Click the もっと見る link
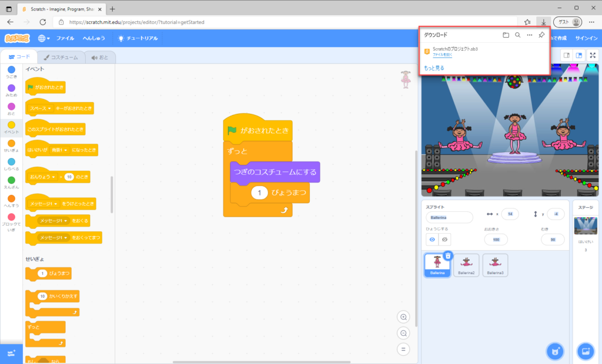 point(434,68)
